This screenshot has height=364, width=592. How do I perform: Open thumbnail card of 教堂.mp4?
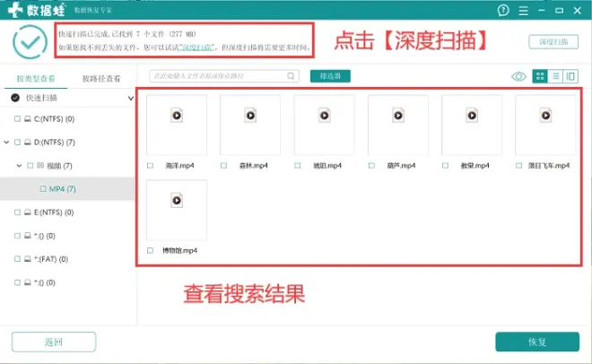click(472, 125)
